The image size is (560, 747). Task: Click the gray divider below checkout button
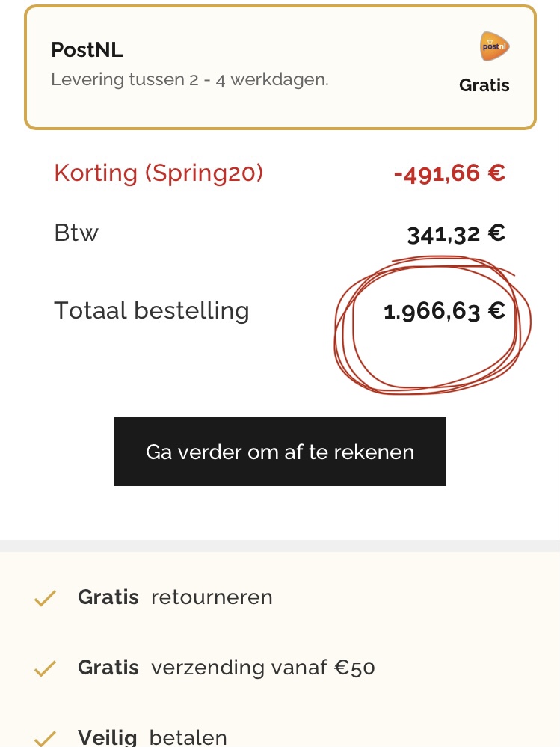(x=280, y=545)
